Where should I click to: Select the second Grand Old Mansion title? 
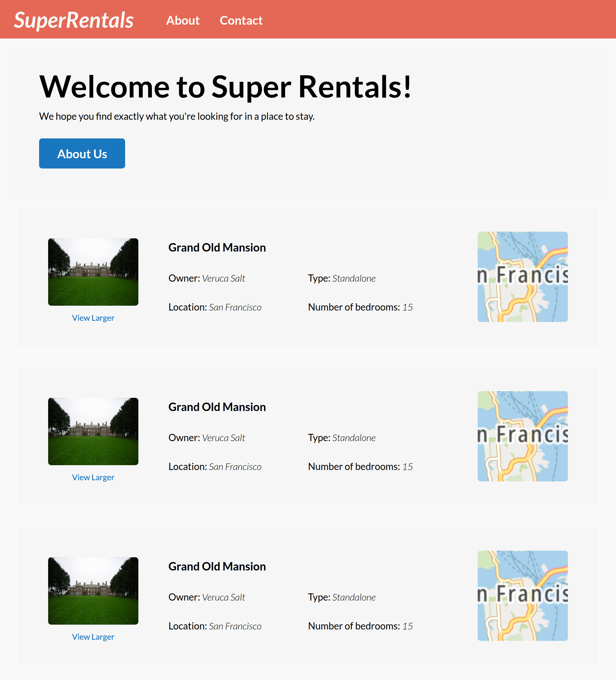[217, 407]
